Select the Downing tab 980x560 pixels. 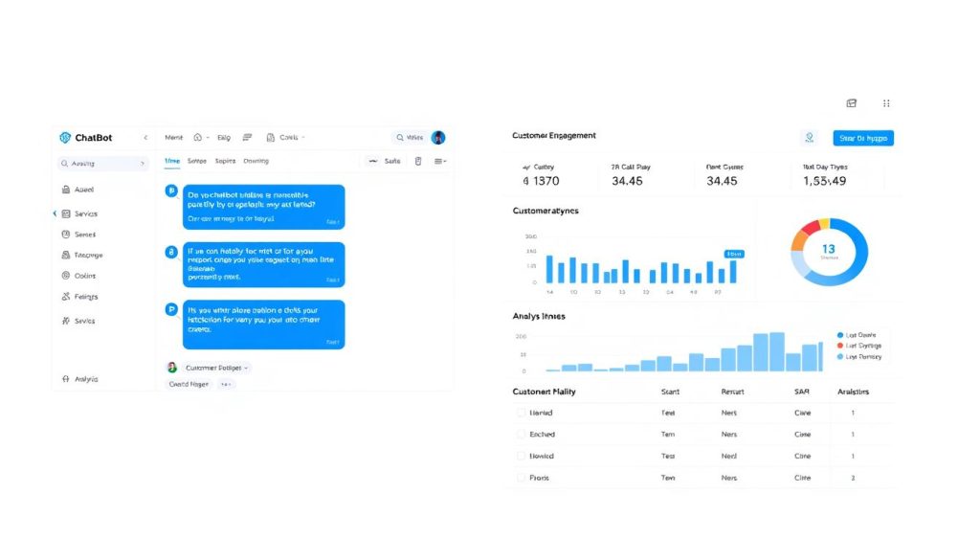[x=256, y=161]
